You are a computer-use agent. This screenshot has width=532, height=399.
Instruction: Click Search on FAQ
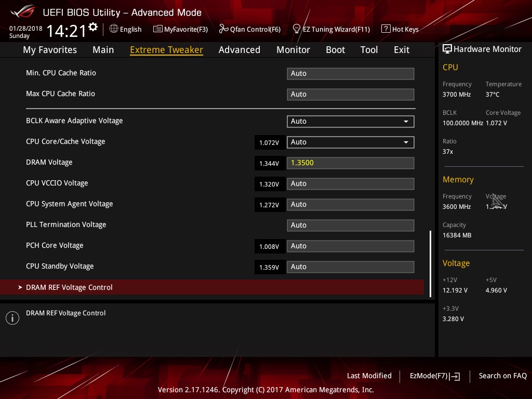[x=502, y=376]
